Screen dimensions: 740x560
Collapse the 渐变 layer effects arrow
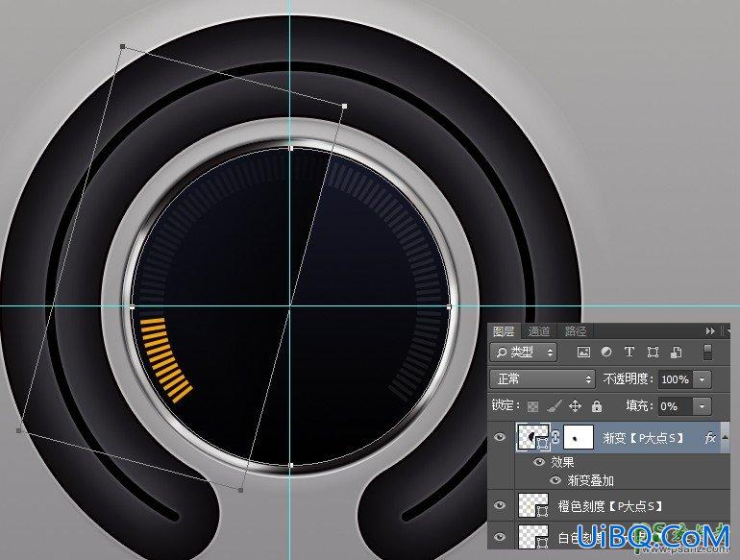coord(726,438)
